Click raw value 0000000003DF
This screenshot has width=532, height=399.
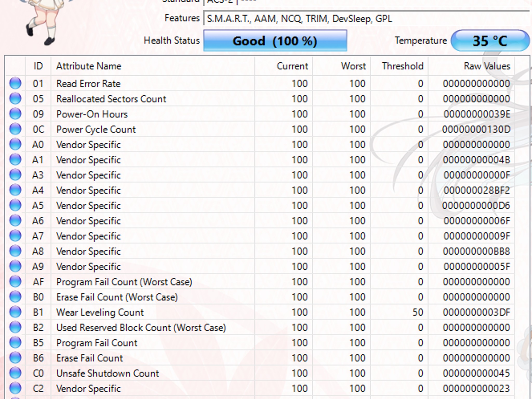click(x=477, y=312)
